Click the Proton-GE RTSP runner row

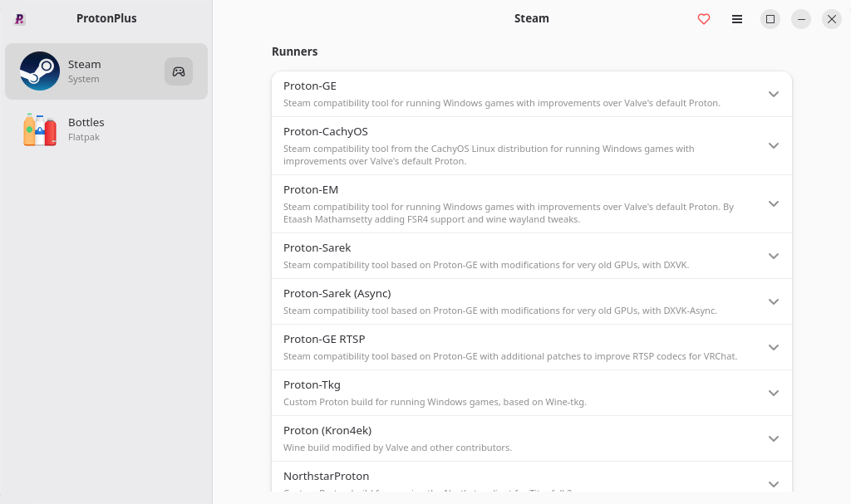(532, 347)
